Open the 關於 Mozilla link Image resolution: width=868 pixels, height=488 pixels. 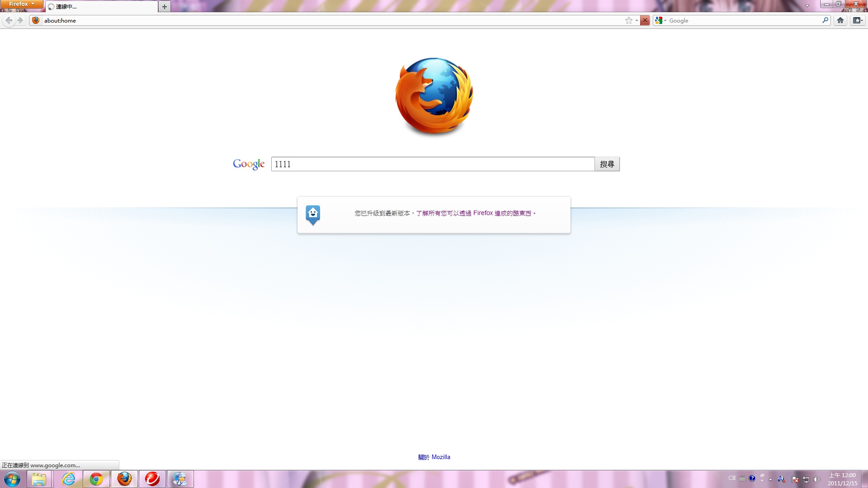click(x=434, y=457)
